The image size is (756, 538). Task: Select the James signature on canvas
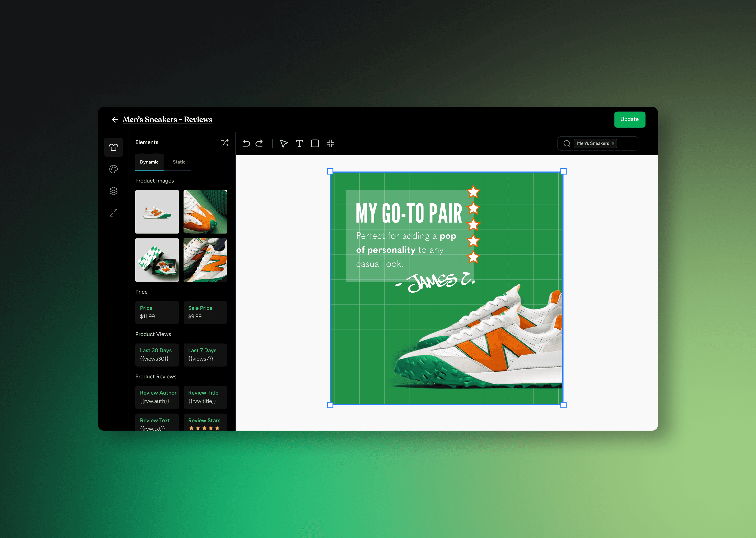(x=435, y=282)
